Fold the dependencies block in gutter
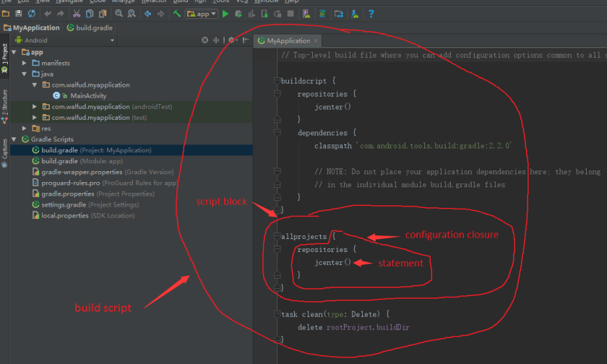607x364 pixels. point(277,133)
